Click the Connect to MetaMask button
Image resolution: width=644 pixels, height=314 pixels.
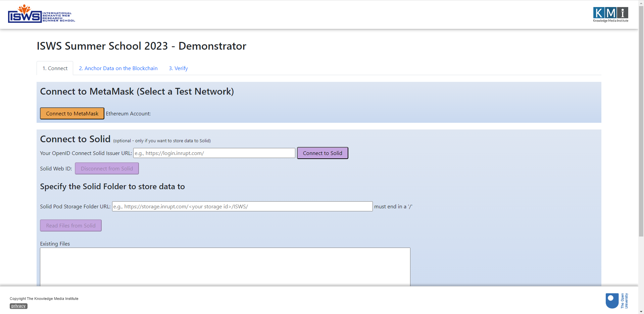pos(72,113)
